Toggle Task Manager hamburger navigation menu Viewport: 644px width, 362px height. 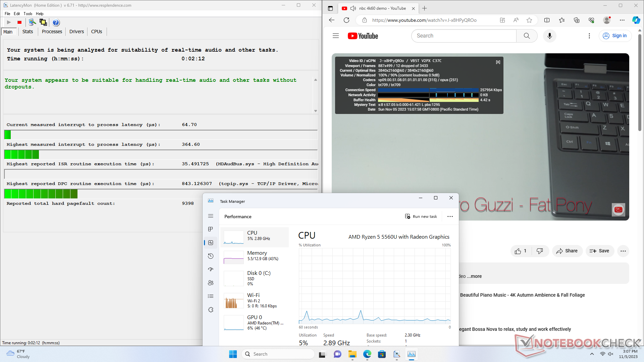coord(211,216)
